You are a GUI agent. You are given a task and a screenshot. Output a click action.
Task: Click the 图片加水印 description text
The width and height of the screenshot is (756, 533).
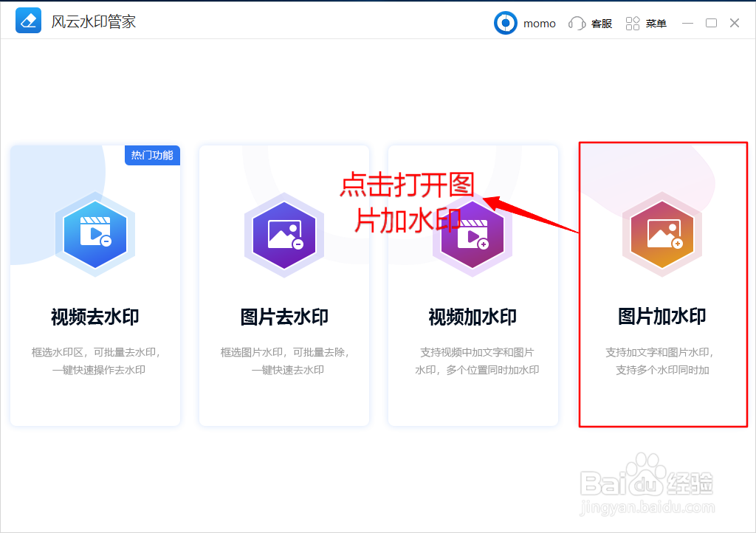pos(662,361)
